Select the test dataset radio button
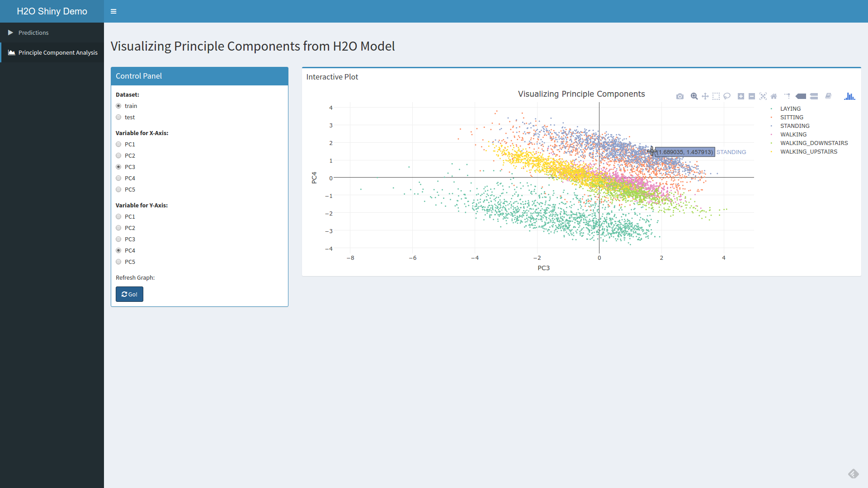 pos(118,117)
